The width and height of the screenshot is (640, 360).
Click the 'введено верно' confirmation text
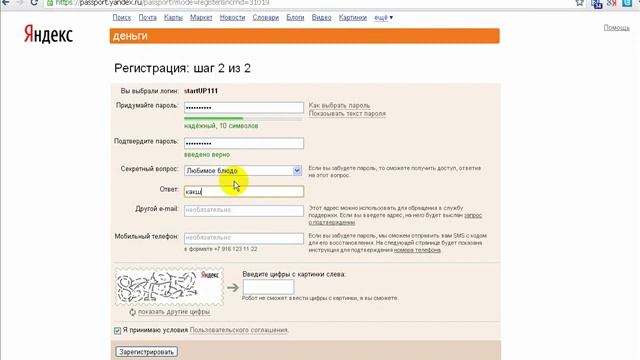pyautogui.click(x=207, y=155)
